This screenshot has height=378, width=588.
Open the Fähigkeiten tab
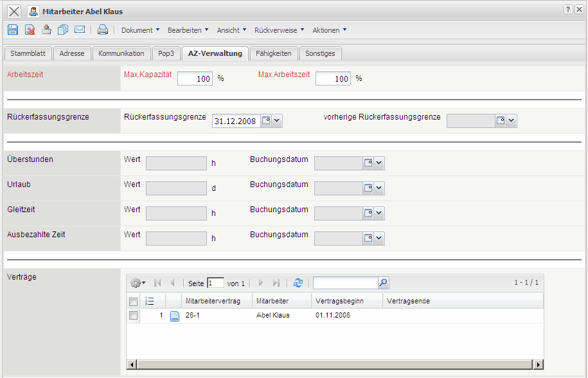pyautogui.click(x=273, y=53)
